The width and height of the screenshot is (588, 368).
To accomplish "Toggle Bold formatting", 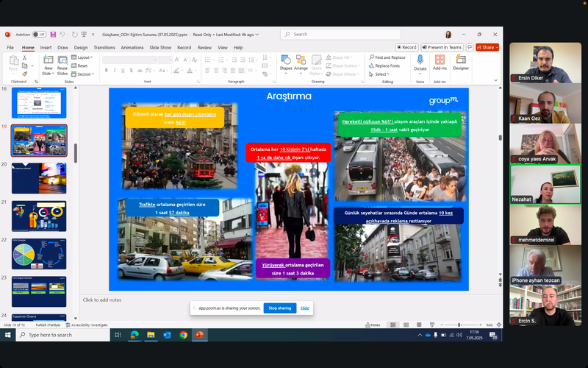I will pos(107,70).
